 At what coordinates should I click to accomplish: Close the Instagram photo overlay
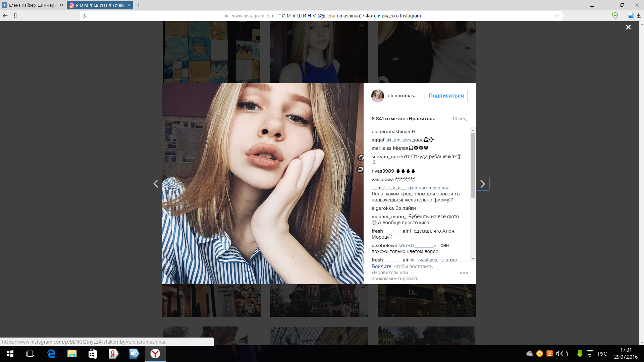(x=628, y=27)
